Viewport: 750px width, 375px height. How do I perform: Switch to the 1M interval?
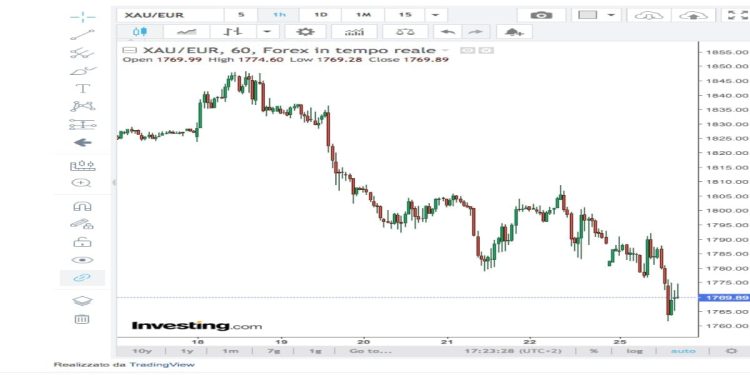coord(363,15)
